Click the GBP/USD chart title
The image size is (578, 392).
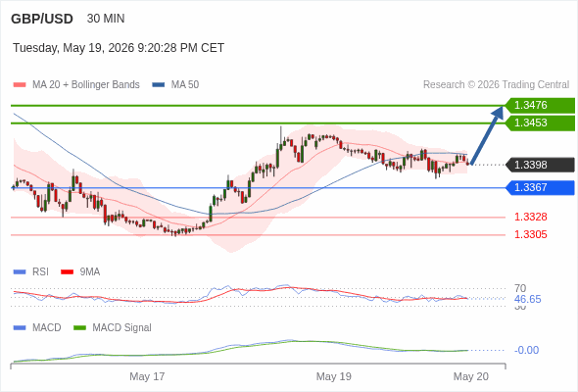[42, 19]
